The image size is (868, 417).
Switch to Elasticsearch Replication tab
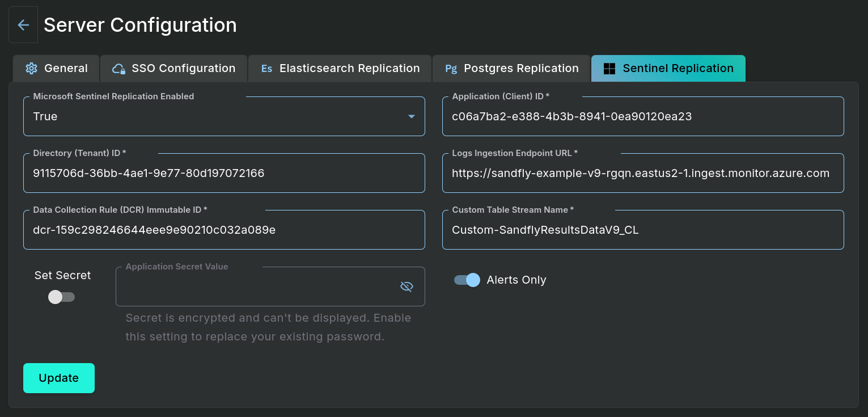coord(340,69)
